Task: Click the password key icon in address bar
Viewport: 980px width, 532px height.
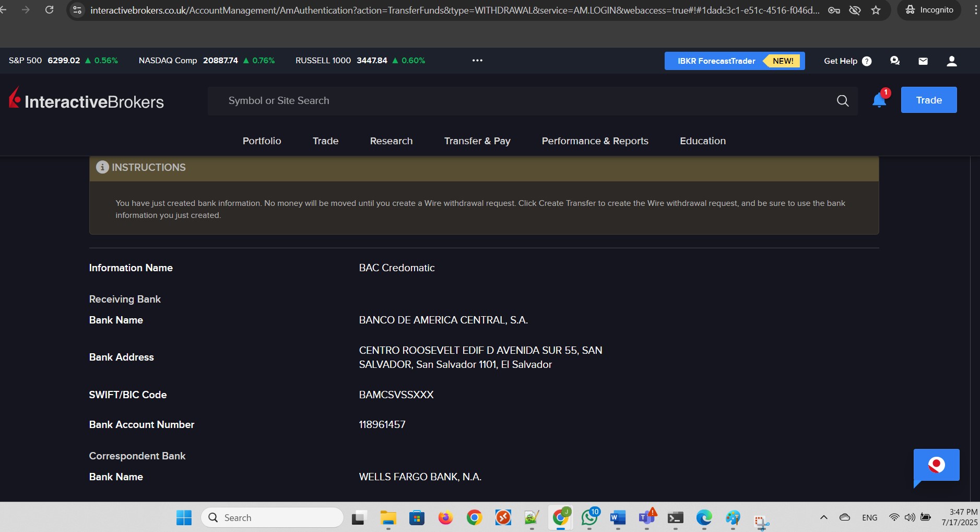Action: 834,10
